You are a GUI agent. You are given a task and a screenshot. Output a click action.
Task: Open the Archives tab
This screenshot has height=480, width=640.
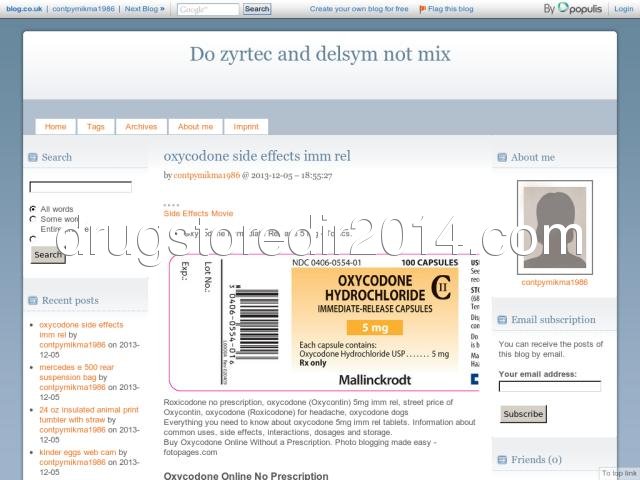(x=141, y=127)
